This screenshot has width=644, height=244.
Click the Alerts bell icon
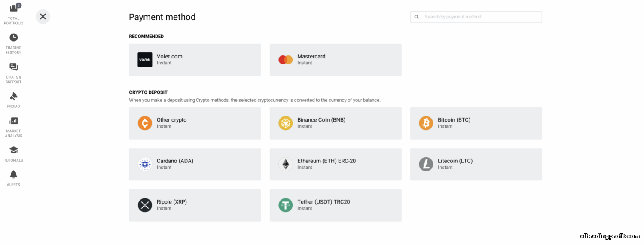(x=14, y=174)
